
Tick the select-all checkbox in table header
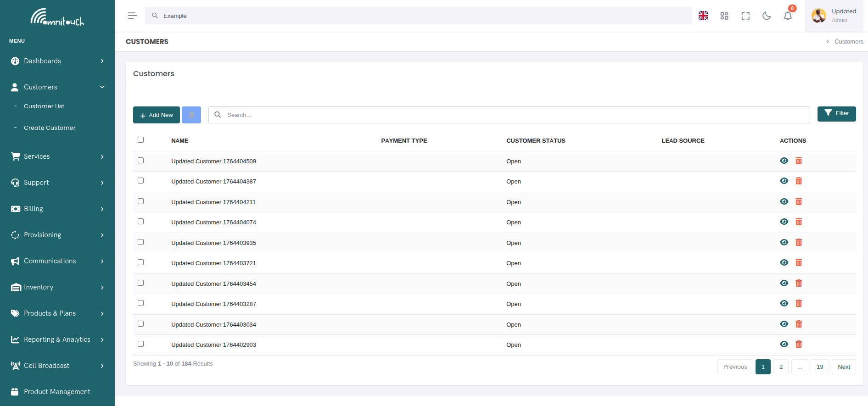140,140
